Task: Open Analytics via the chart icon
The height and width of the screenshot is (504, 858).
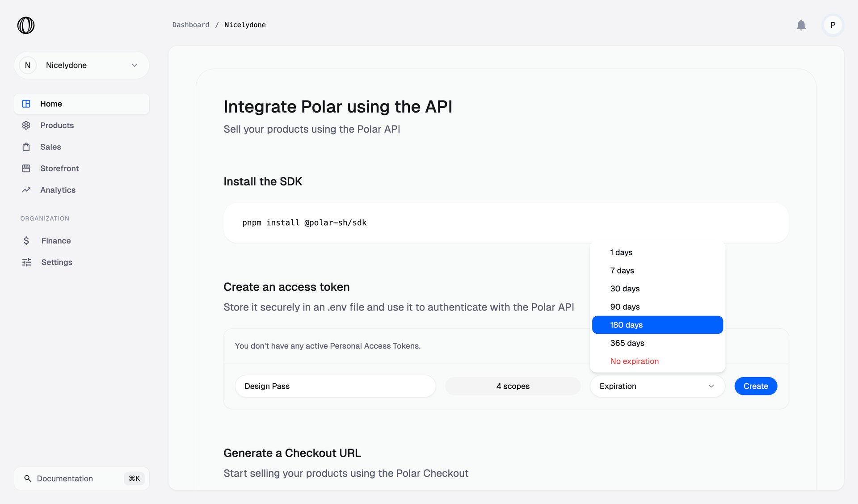Action: (26, 189)
